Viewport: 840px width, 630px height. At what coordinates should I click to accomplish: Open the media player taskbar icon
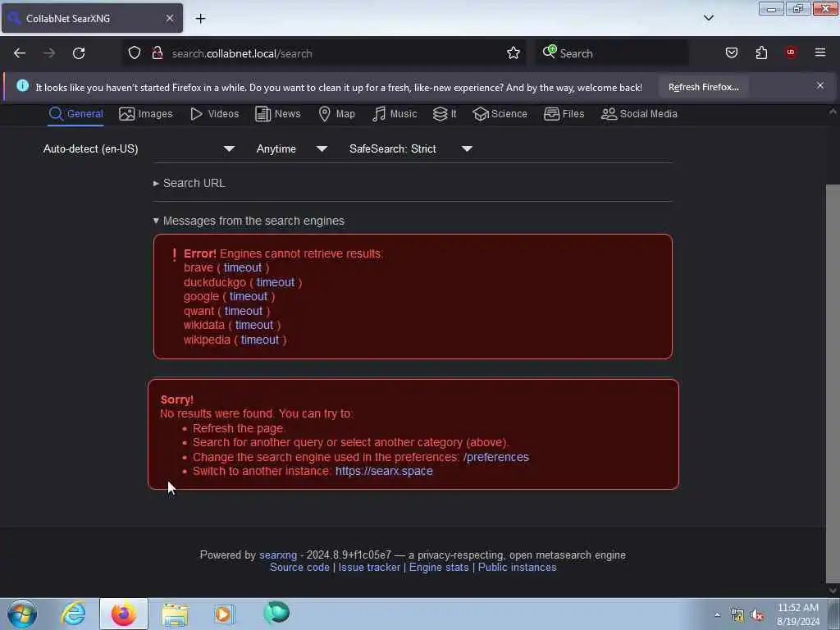pos(224,614)
